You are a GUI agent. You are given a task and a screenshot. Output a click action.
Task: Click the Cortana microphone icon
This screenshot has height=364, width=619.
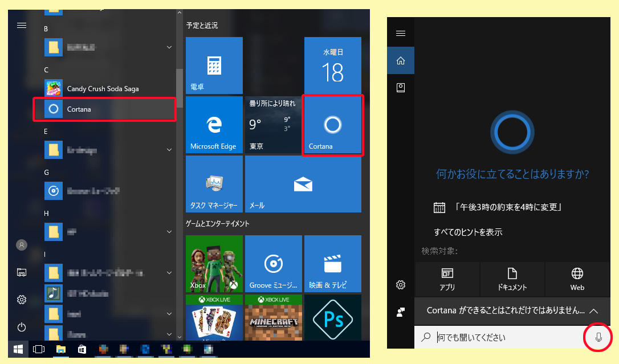click(x=598, y=337)
